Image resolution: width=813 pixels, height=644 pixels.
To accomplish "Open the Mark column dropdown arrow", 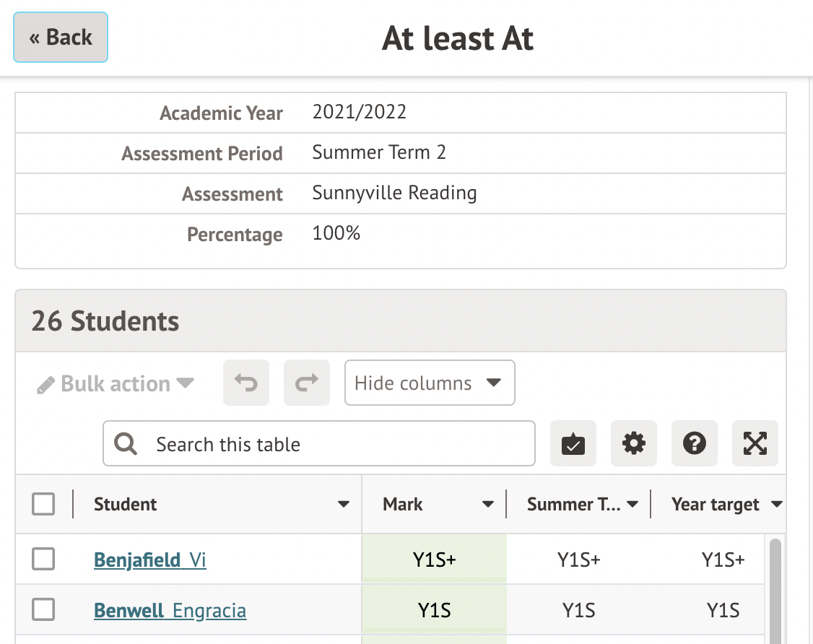I will (x=488, y=504).
